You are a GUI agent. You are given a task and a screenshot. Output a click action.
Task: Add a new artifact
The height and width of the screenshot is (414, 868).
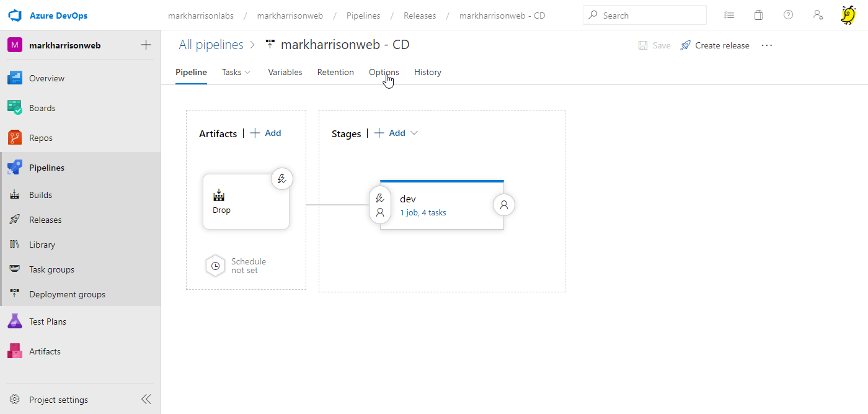(266, 133)
